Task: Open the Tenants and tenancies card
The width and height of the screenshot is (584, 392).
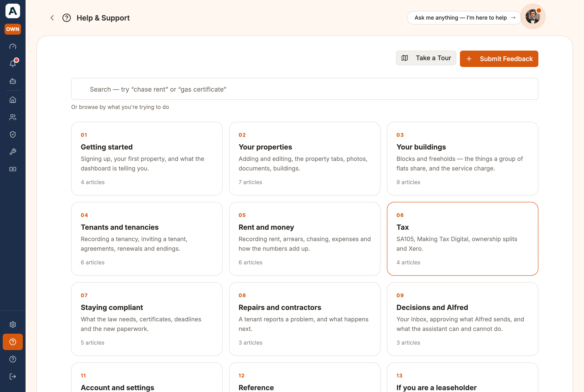Action: coord(147,239)
